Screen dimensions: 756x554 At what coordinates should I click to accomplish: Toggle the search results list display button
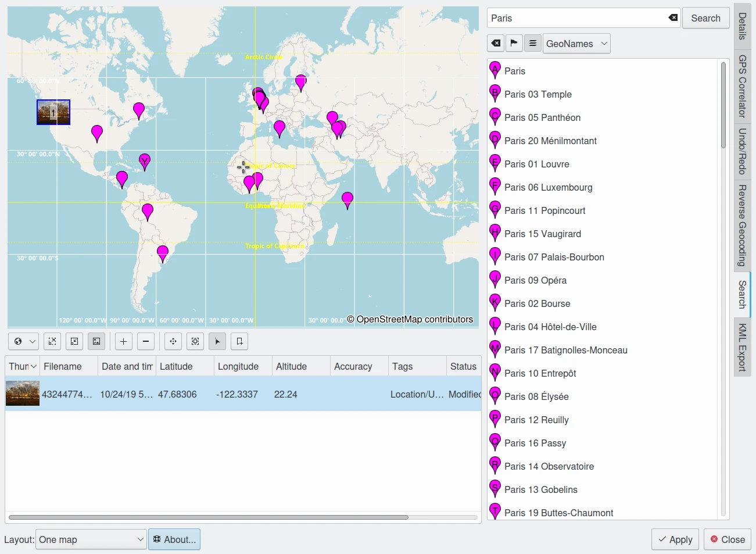(533, 44)
